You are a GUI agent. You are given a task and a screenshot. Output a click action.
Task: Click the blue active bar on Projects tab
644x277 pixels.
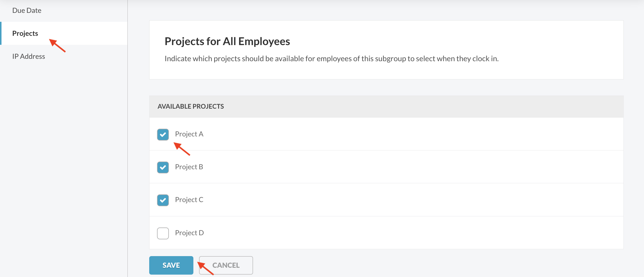click(x=1, y=33)
